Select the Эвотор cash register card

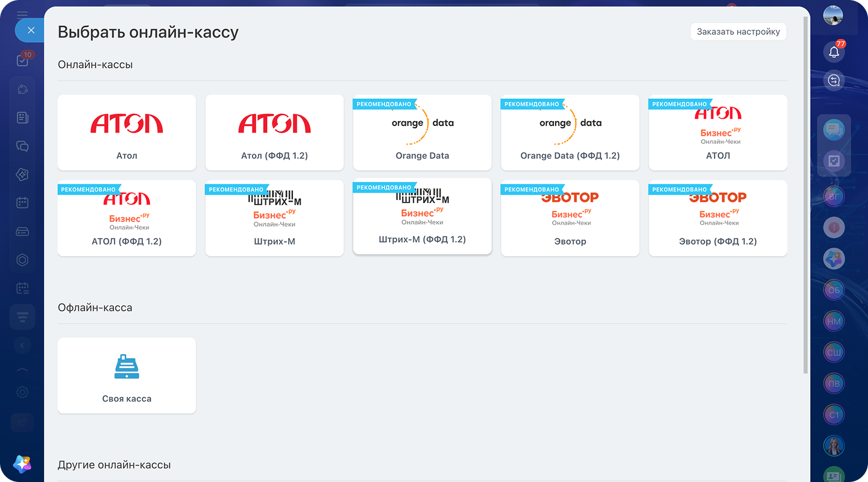pos(570,218)
